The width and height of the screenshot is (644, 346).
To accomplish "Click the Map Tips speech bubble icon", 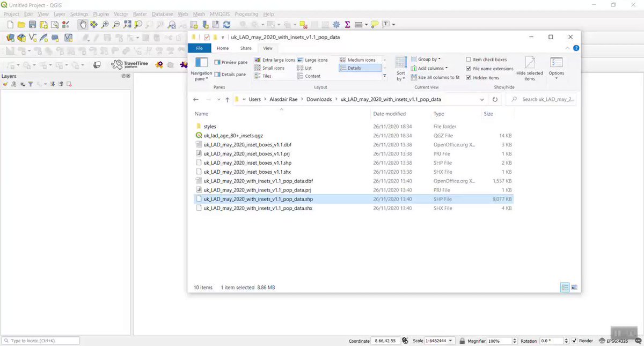I will tap(375, 25).
